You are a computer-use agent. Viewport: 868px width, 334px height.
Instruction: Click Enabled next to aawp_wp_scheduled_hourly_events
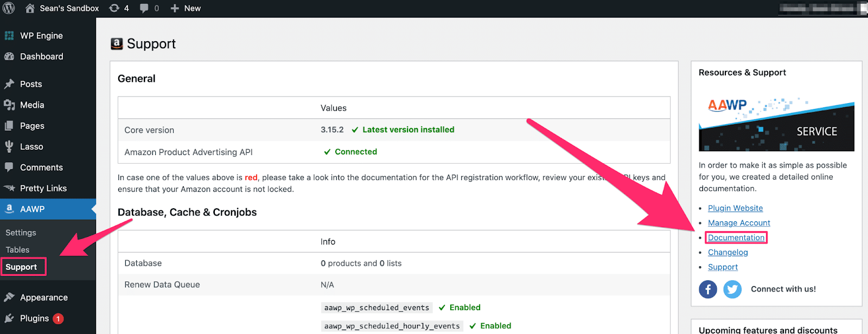[496, 326]
